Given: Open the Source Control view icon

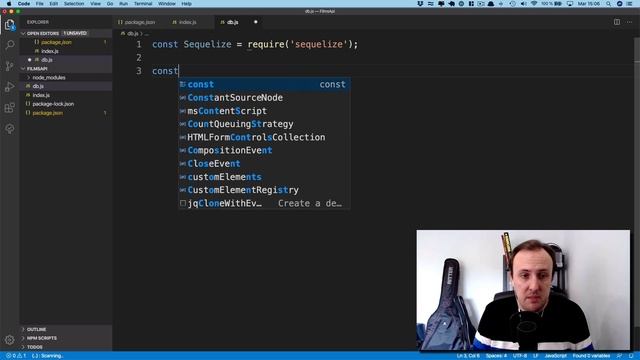Looking at the screenshot, I should (x=9, y=66).
